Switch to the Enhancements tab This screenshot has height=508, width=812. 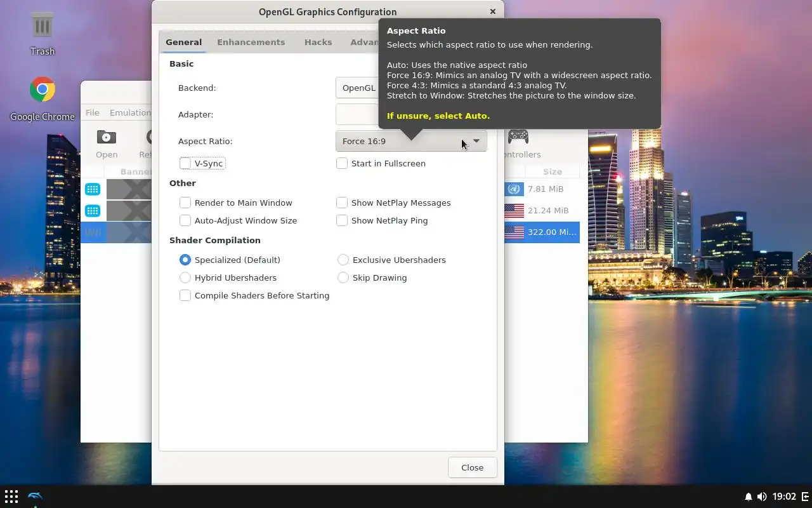(x=251, y=42)
